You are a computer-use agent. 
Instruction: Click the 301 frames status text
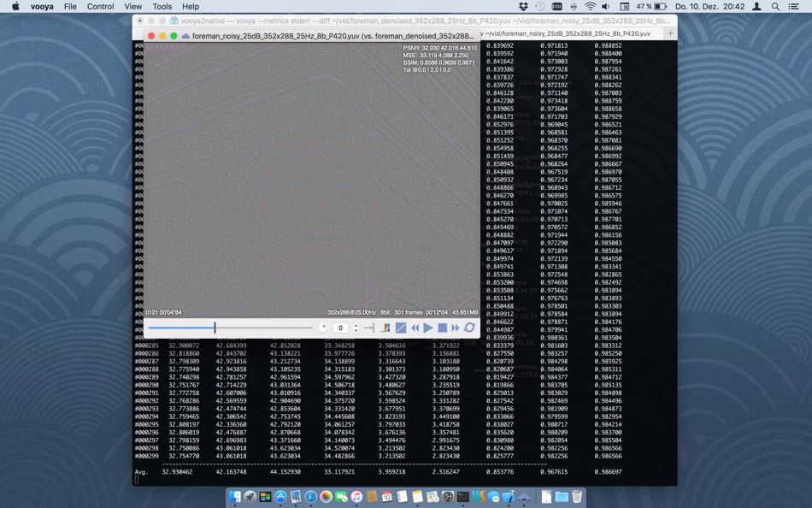click(408, 312)
